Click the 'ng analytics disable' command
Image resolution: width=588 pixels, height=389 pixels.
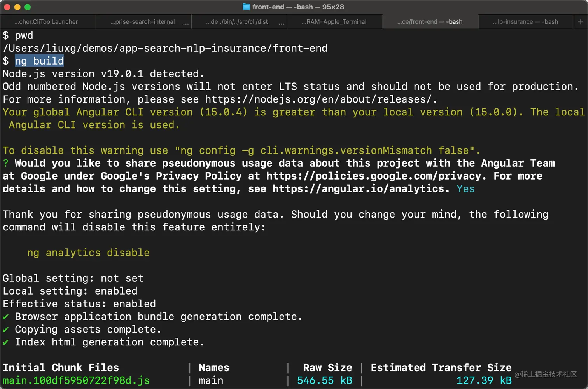[x=88, y=253]
